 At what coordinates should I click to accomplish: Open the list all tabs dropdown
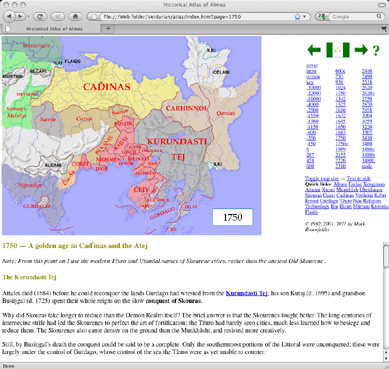pyautogui.click(x=384, y=28)
